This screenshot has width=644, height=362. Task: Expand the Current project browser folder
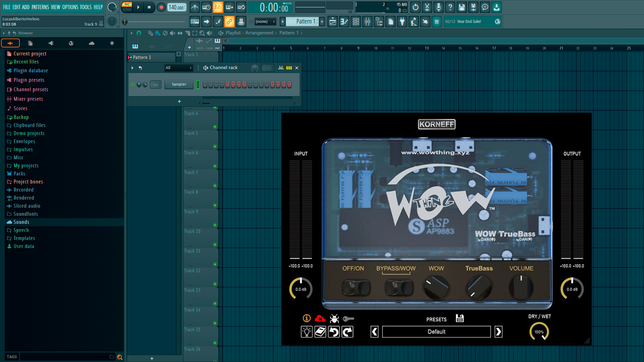pos(30,54)
